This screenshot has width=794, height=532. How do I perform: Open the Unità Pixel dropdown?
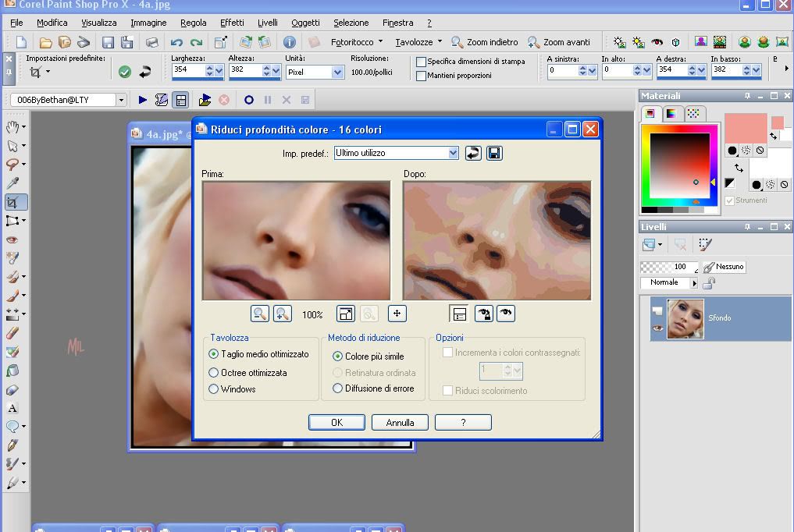click(338, 73)
